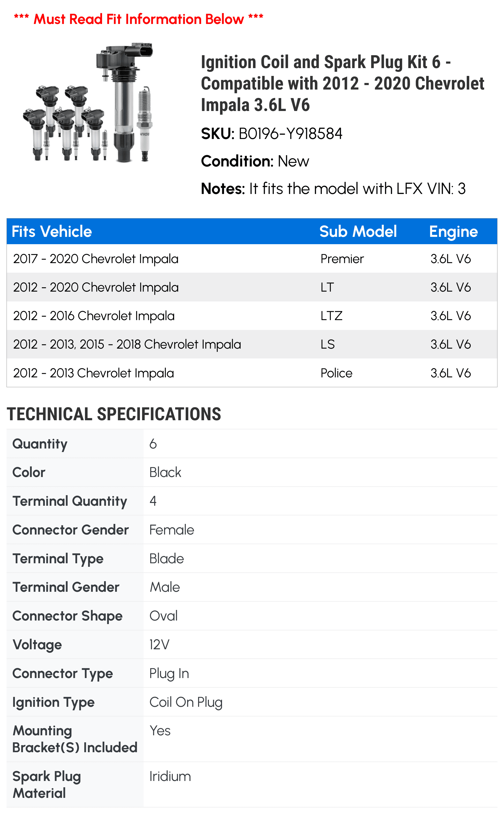Click the product title heading
The width and height of the screenshot is (504, 814).
pos(342,83)
